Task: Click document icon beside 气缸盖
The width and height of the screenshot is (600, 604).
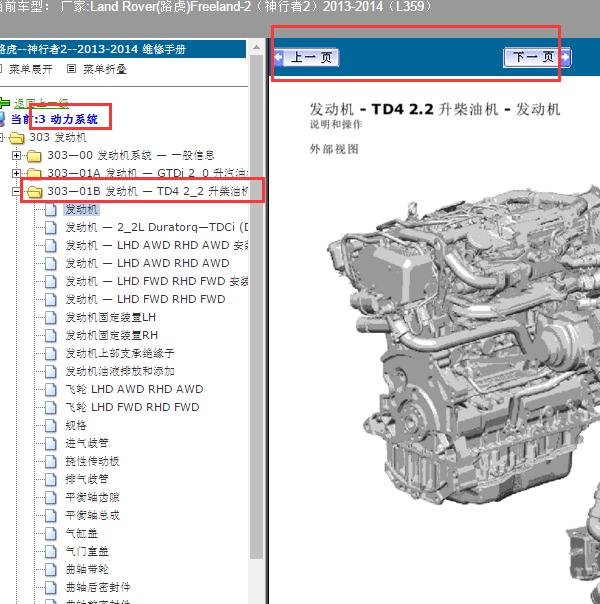Action: (50, 534)
